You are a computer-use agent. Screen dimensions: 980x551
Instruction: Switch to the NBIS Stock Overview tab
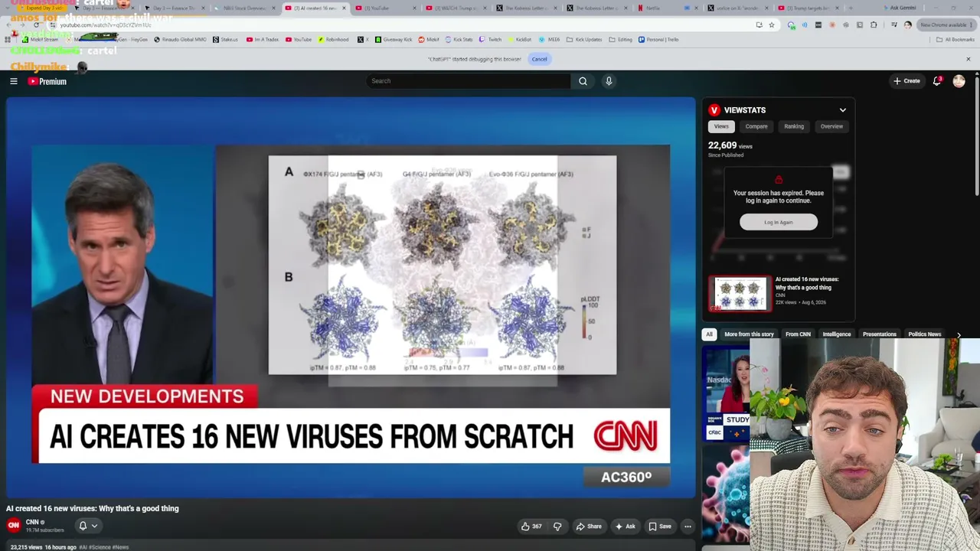pos(242,8)
